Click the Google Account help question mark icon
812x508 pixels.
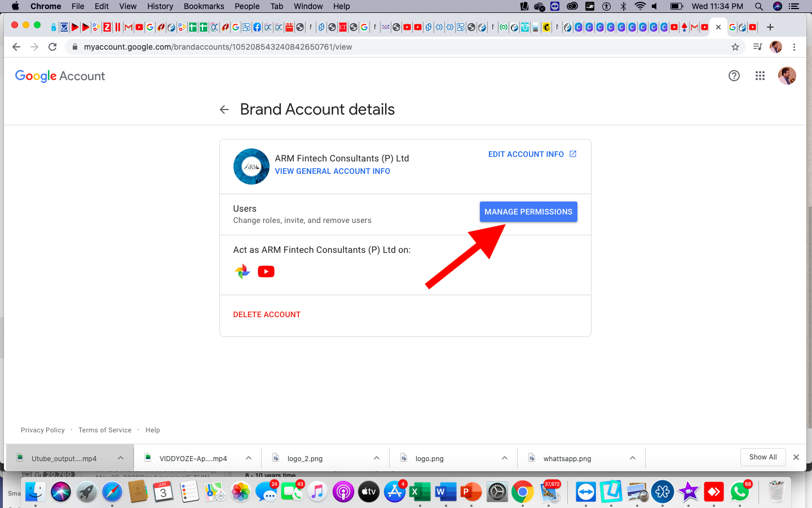[x=734, y=76]
